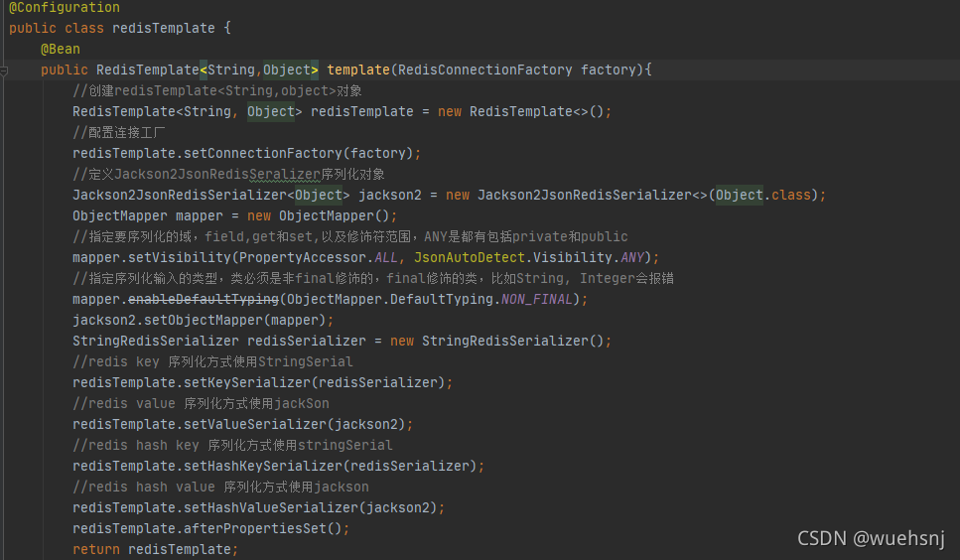Viewport: 960px width, 560px height.
Task: Click the setHashKeySerializer(redisSerializer) call
Action: coord(330,465)
